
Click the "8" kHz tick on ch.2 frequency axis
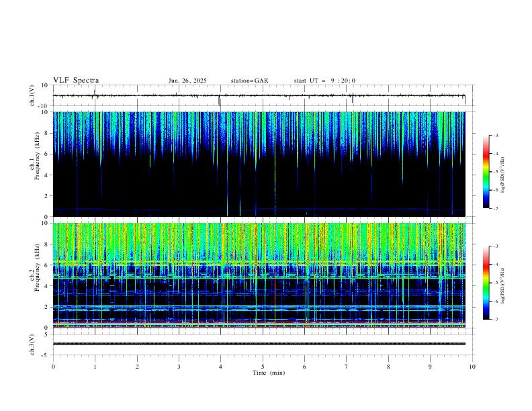tap(47, 244)
